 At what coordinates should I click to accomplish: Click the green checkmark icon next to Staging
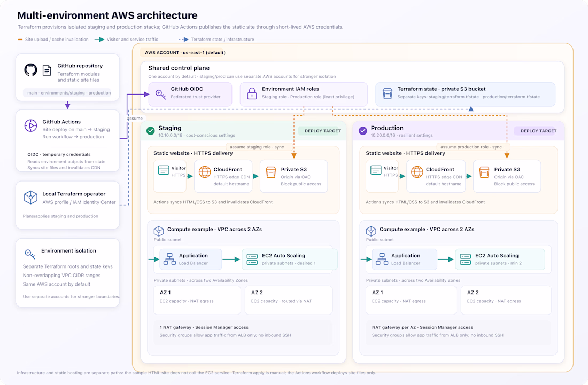pos(151,131)
